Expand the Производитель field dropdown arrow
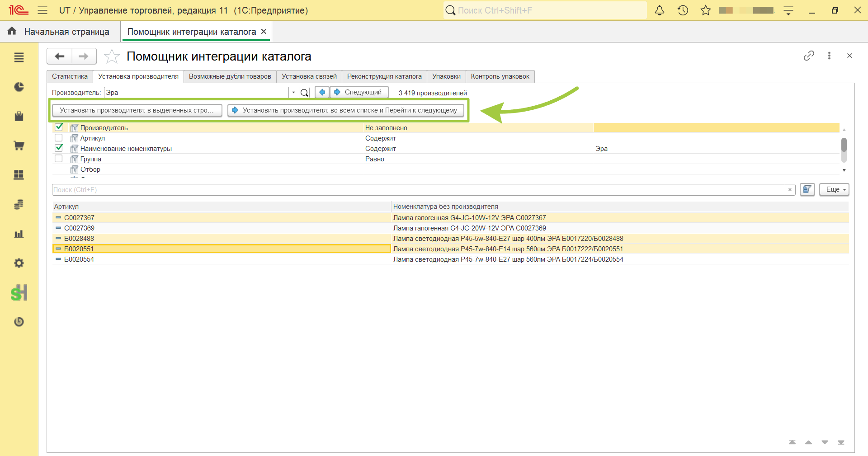868x456 pixels. 293,93
